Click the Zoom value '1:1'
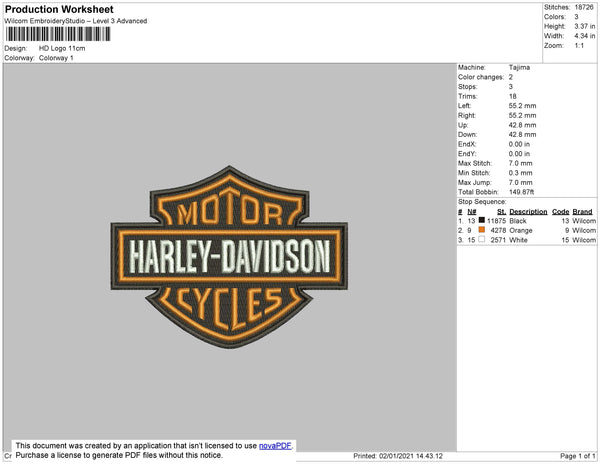The image size is (600, 464). [579, 46]
